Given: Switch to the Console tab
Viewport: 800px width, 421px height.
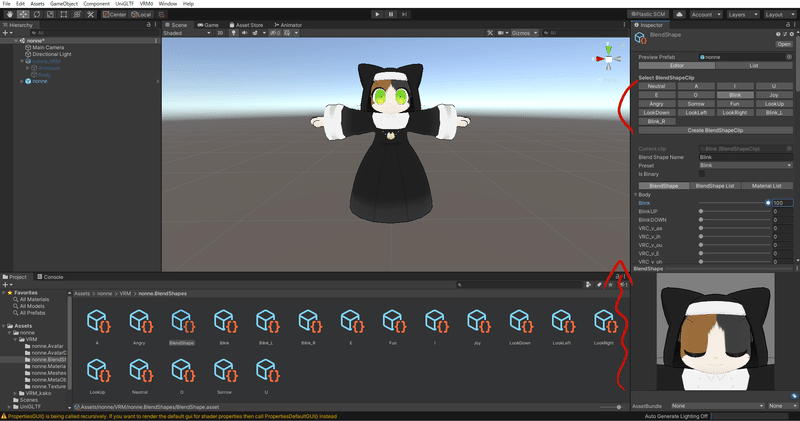Looking at the screenshot, I should [x=50, y=277].
